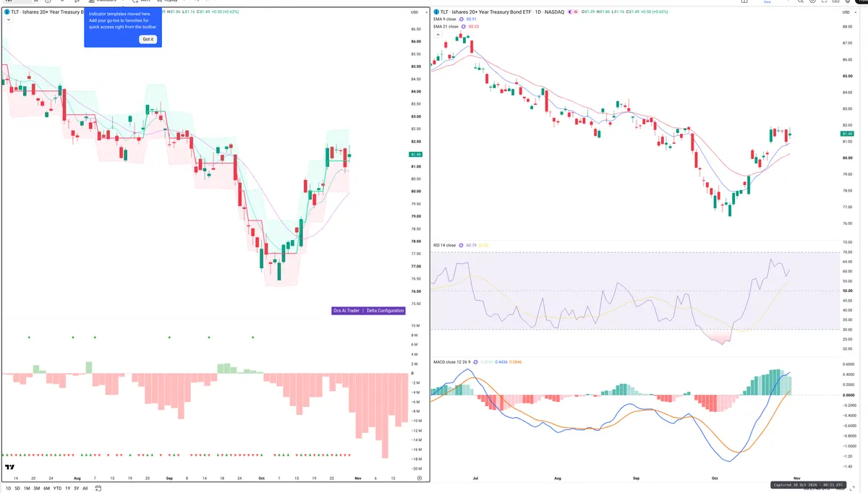Click the RSI value 50.79
The width and height of the screenshot is (868, 493).
tap(472, 245)
